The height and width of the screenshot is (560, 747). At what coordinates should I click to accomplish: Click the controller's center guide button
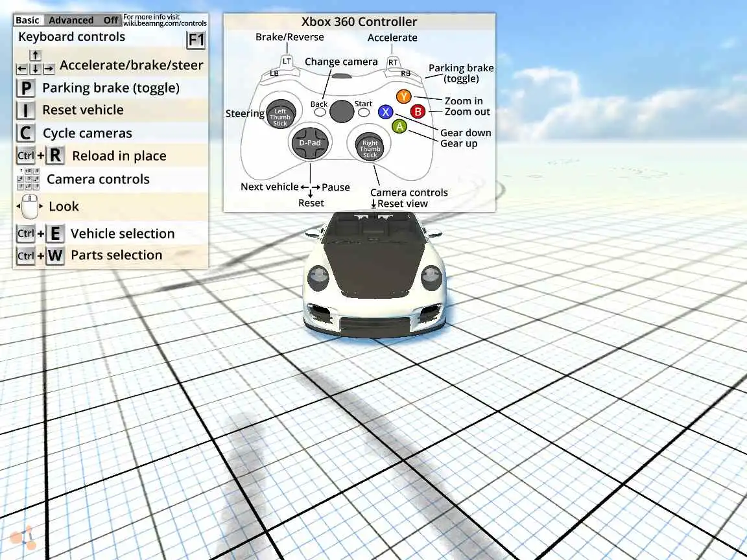[342, 111]
